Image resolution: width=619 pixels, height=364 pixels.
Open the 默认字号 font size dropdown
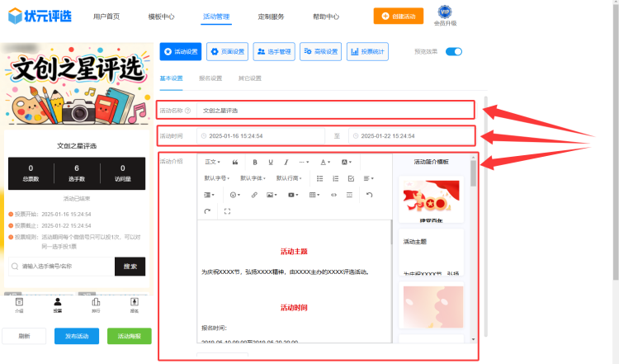click(x=217, y=178)
